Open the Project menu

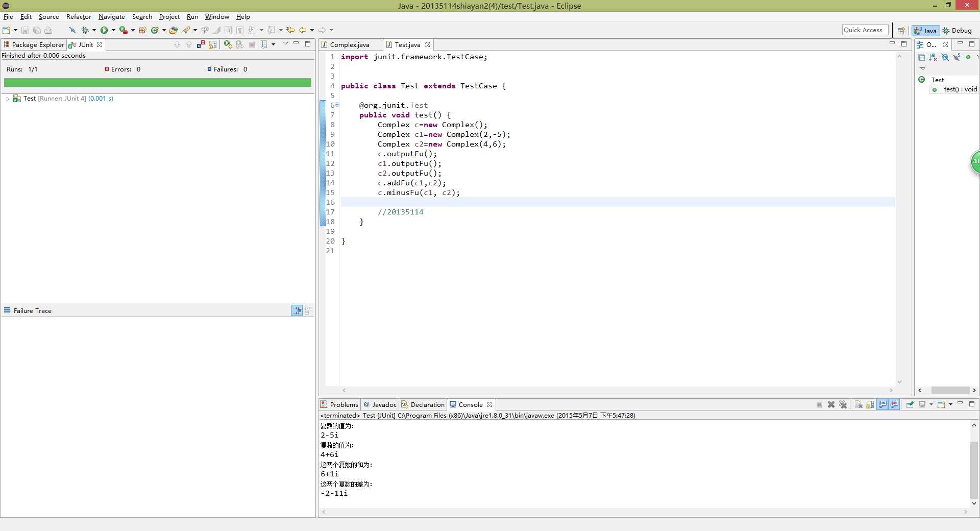(x=169, y=16)
